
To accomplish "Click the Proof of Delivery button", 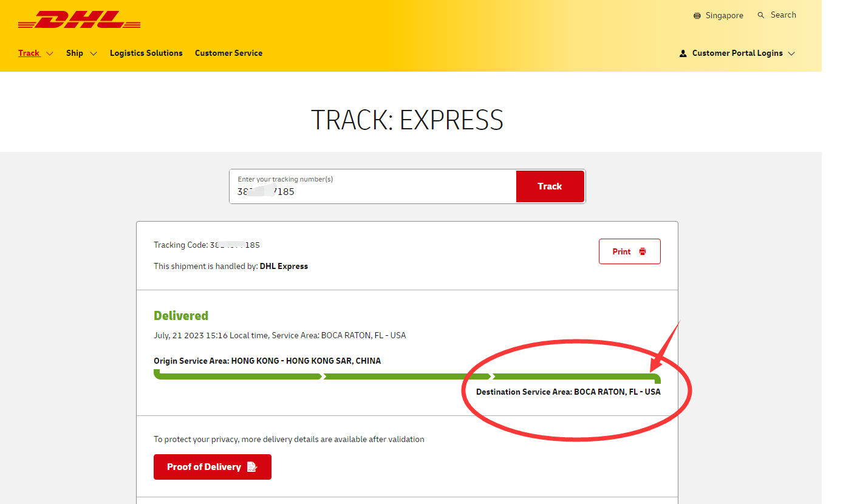I will [x=212, y=466].
